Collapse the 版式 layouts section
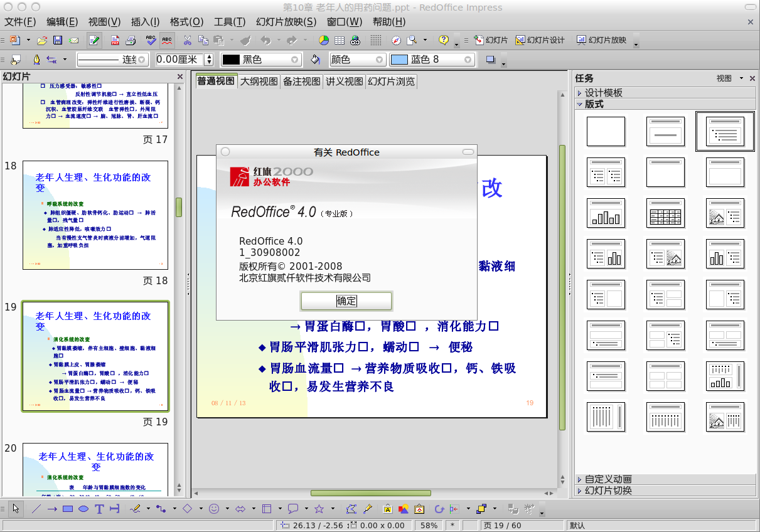Viewport: 760px width, 532px height. pos(665,104)
